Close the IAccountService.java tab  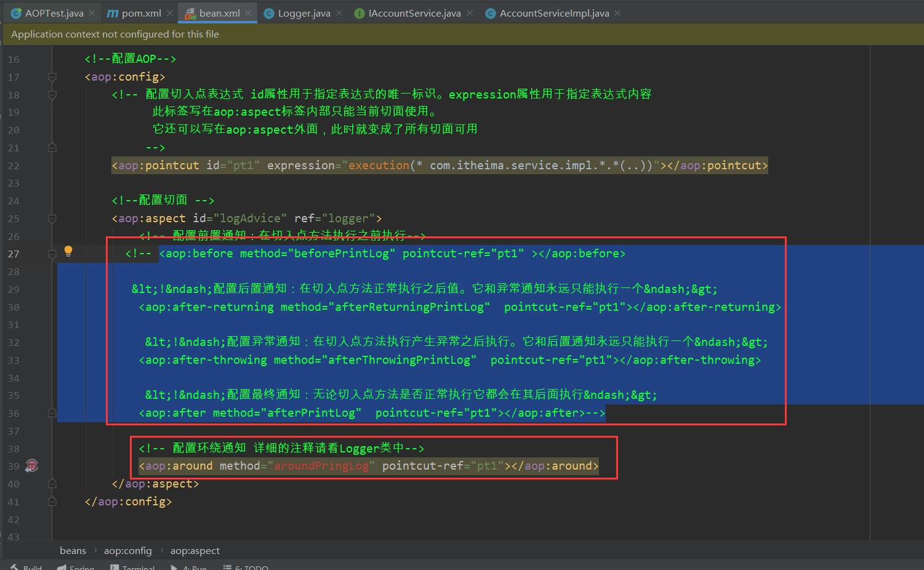pyautogui.click(x=470, y=13)
